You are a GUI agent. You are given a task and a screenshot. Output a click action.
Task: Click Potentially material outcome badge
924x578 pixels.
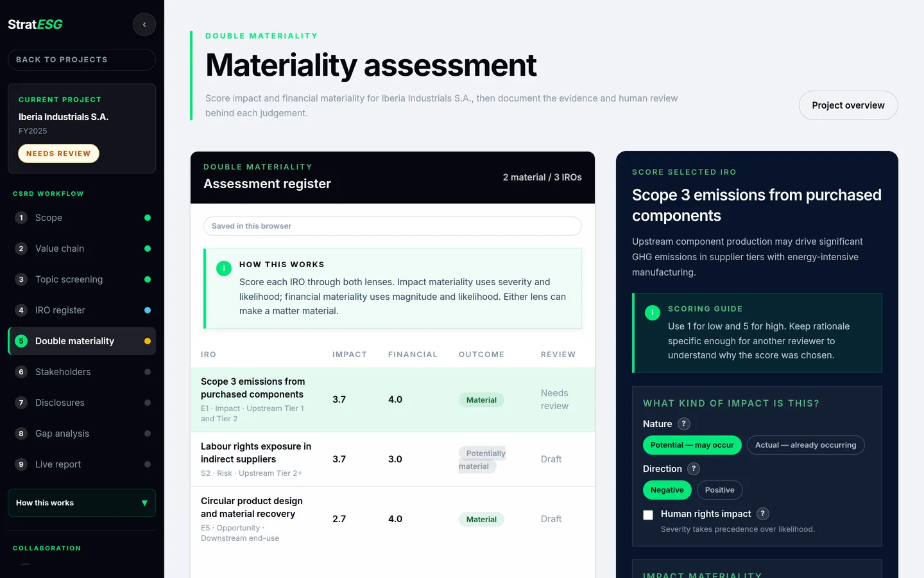482,459
